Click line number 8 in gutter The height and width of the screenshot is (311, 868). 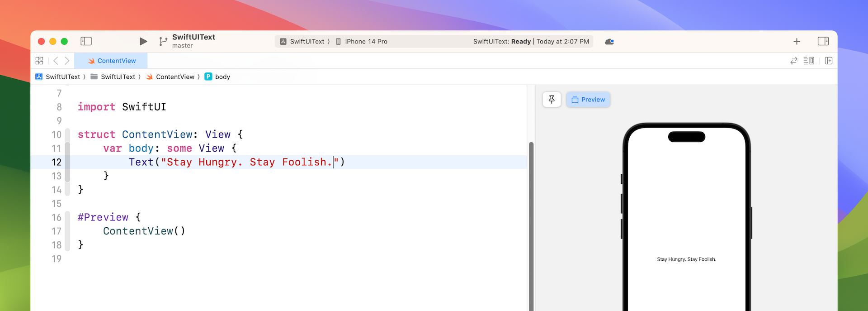pos(59,107)
